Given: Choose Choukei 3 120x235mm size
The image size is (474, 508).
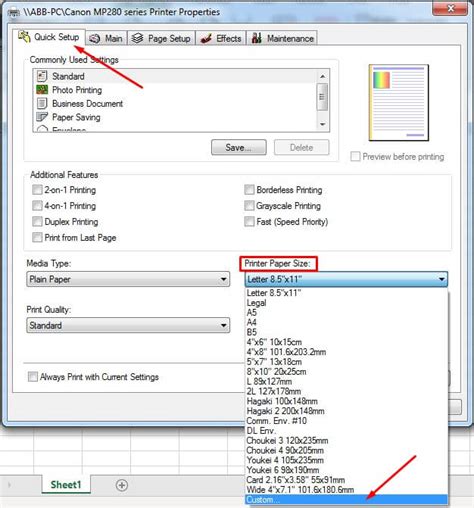Looking at the screenshot, I should pos(346,440).
